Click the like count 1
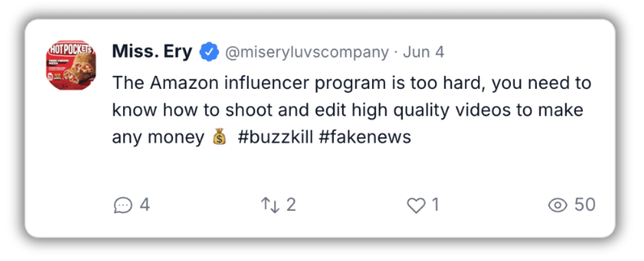 [435, 205]
